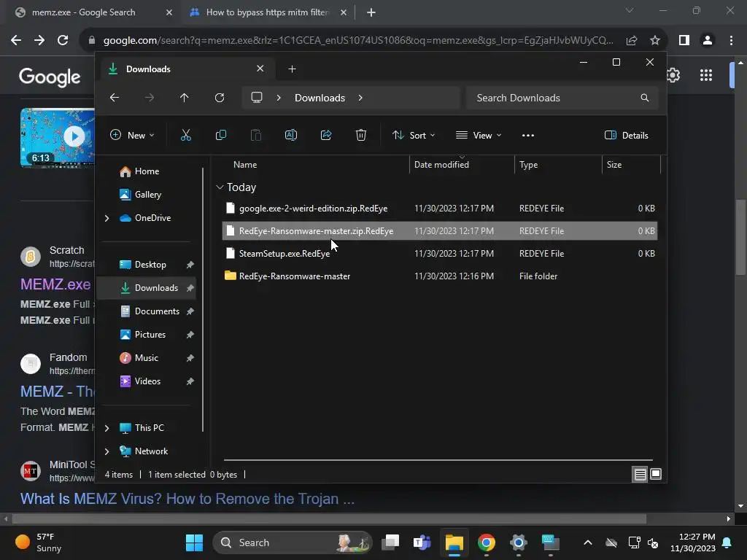747x560 pixels.
Task: Open Chrome side panel icon
Action: (x=684, y=41)
